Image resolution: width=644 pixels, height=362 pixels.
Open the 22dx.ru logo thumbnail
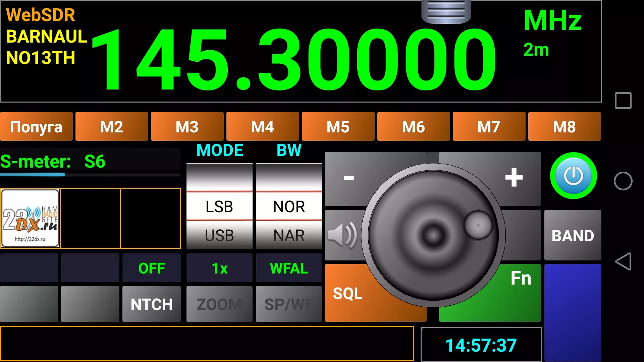30,218
